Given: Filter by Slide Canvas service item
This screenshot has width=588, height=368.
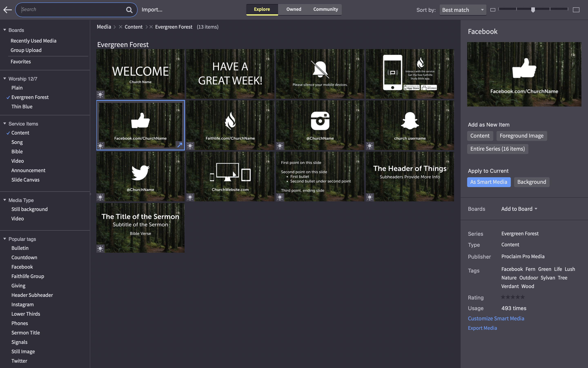Looking at the screenshot, I should [25, 180].
